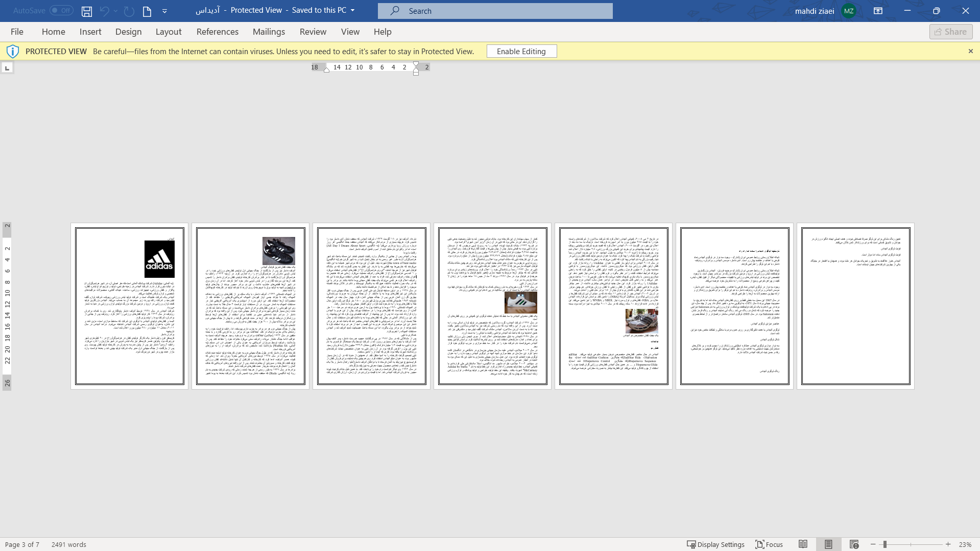
Task: Switch to the Home tab
Action: click(53, 32)
